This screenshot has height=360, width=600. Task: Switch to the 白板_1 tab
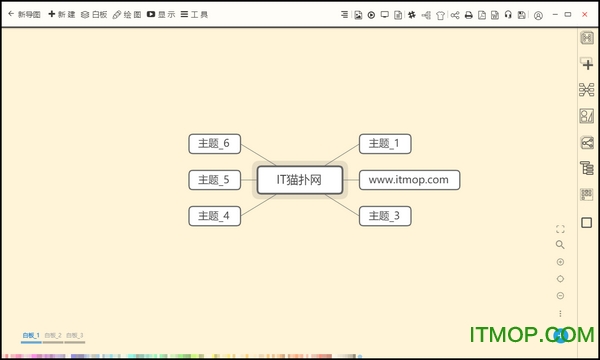click(x=31, y=336)
